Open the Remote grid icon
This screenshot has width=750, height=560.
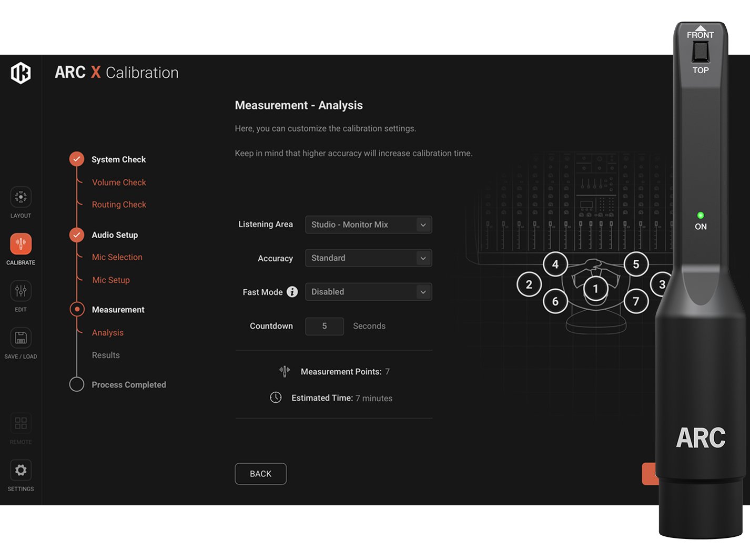point(21,423)
